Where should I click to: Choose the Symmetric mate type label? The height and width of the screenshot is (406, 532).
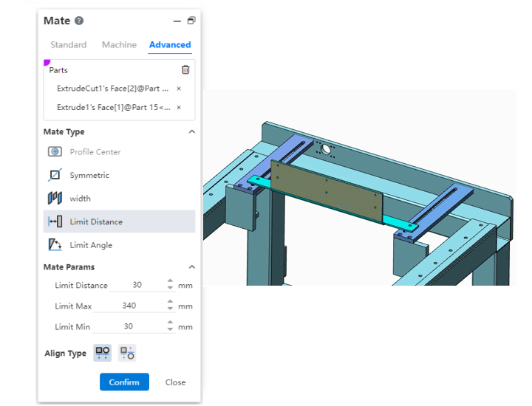(x=89, y=175)
